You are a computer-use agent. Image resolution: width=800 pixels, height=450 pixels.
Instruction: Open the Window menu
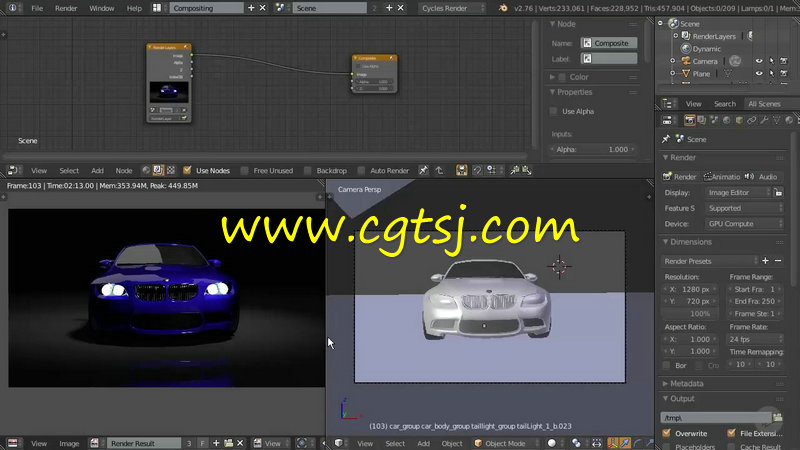[x=102, y=8]
